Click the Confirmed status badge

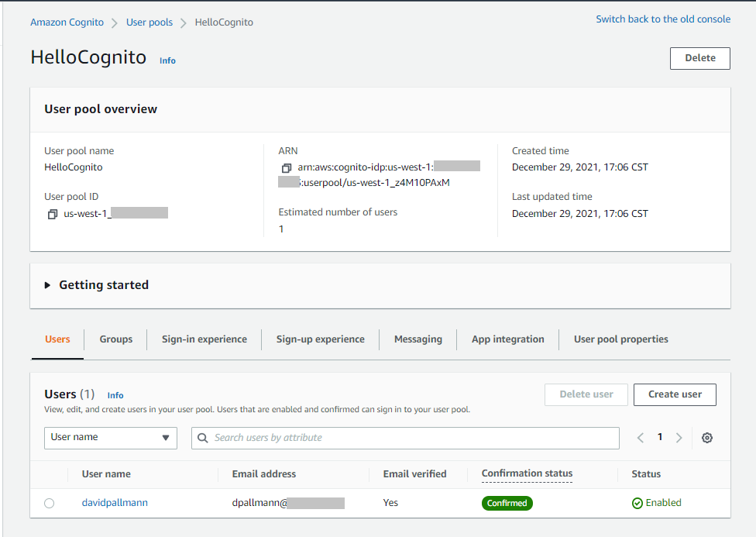507,503
